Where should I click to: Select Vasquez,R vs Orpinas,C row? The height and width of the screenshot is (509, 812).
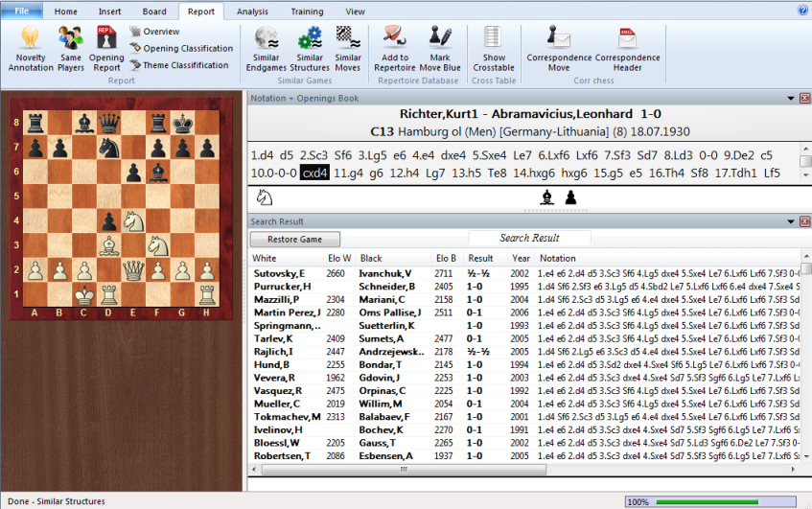(x=525, y=391)
